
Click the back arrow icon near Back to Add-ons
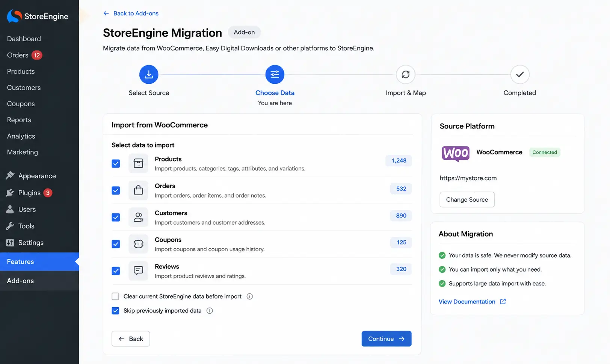point(106,13)
